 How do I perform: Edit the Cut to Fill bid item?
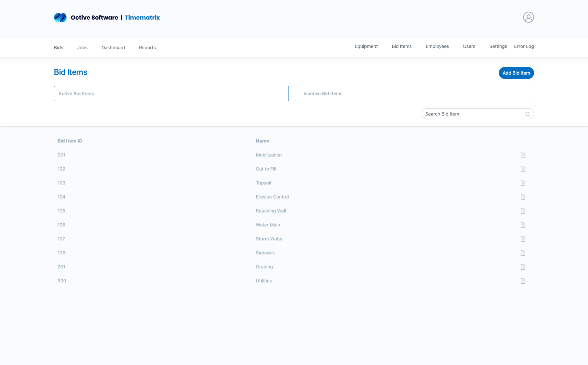(523, 169)
